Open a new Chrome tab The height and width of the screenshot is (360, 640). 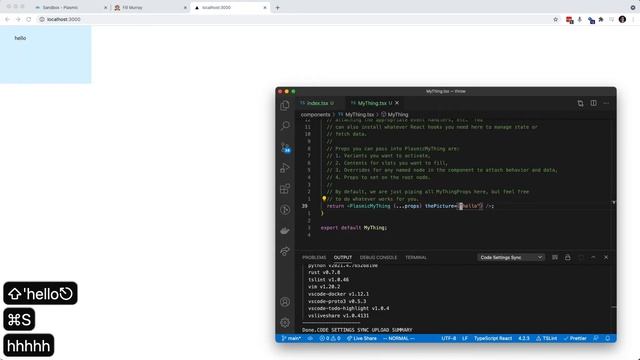[x=278, y=8]
